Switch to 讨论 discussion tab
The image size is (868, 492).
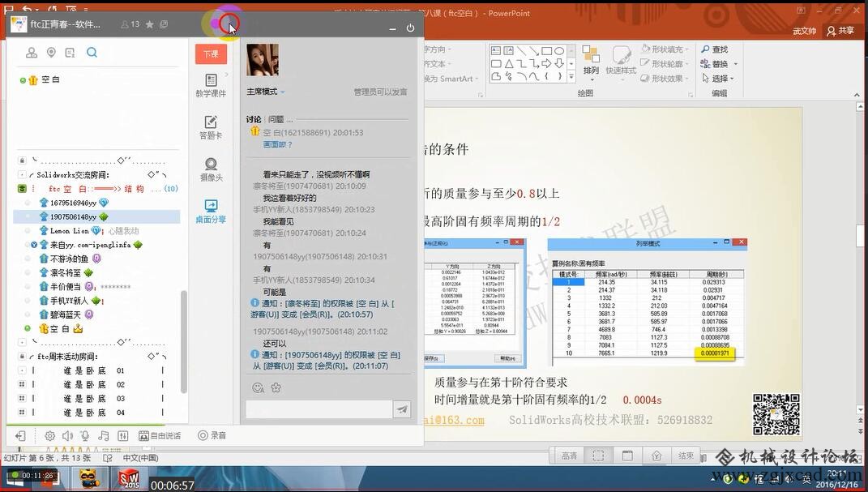click(254, 119)
